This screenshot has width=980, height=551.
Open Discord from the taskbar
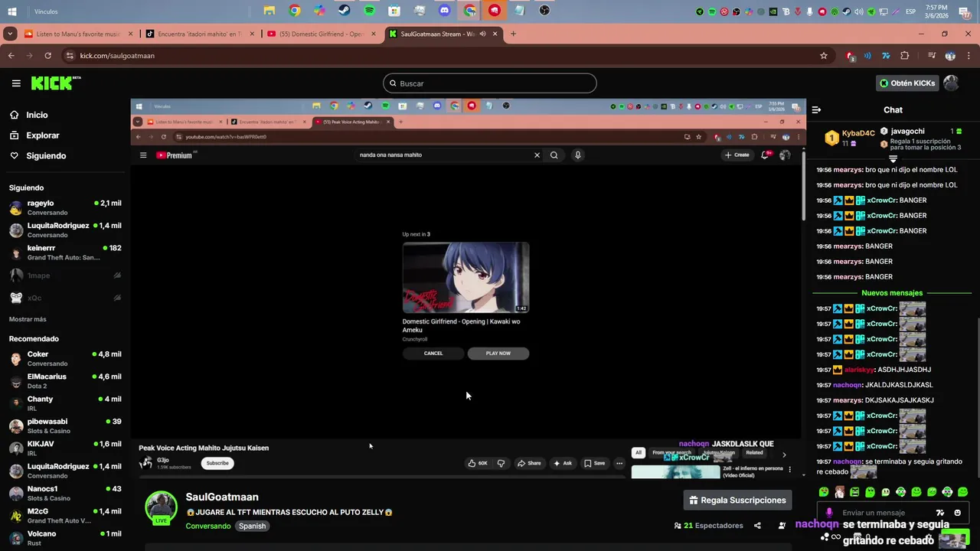click(x=444, y=11)
